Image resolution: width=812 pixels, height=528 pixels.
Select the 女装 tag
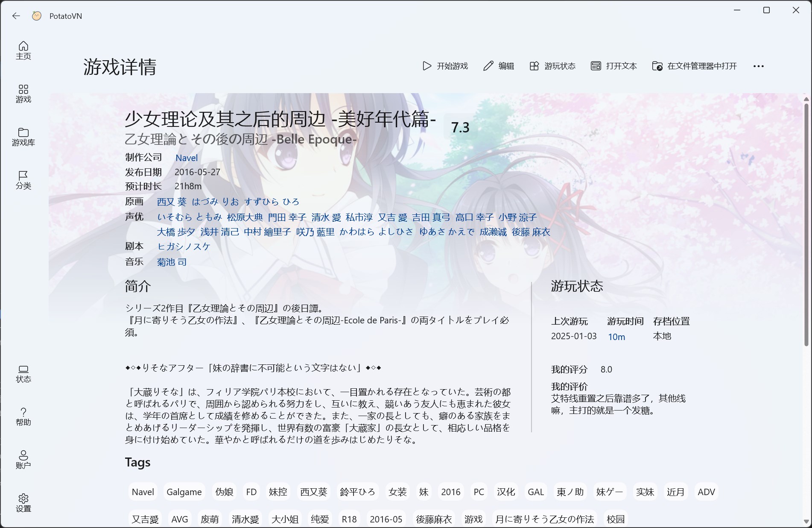point(397,492)
